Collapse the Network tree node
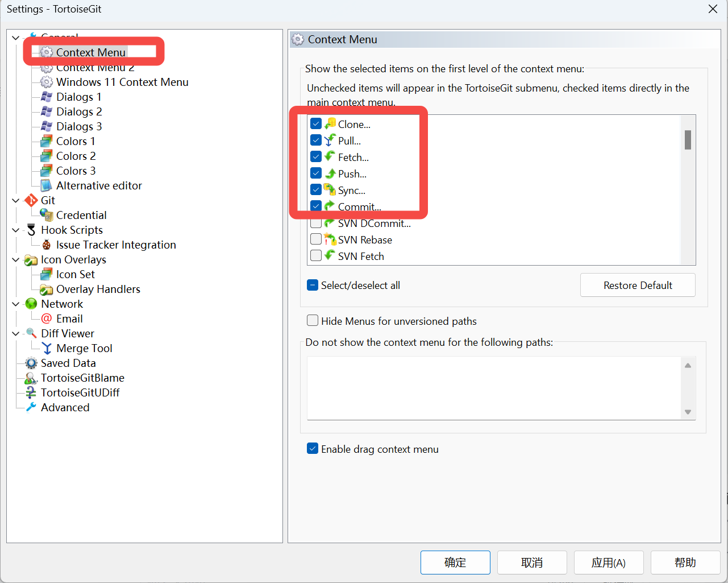Viewport: 728px width, 583px height. point(16,304)
